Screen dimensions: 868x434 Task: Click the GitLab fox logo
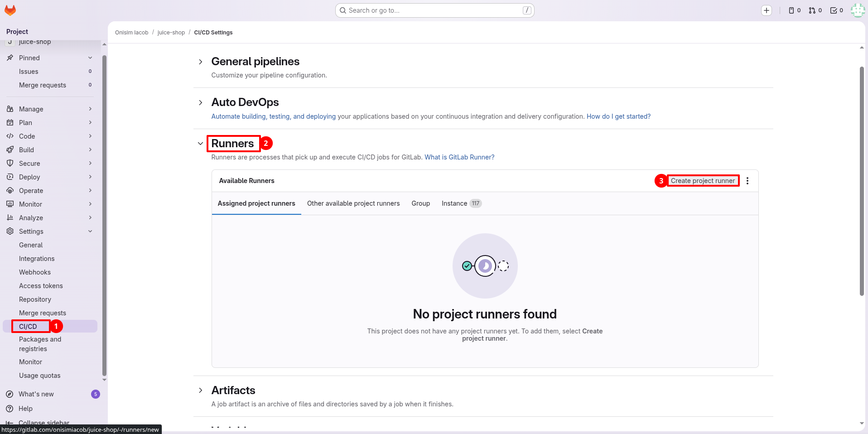pyautogui.click(x=10, y=10)
